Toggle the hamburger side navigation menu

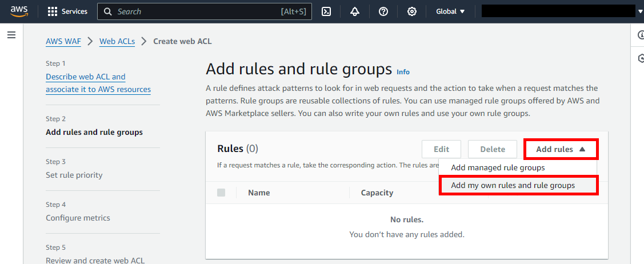[11, 35]
